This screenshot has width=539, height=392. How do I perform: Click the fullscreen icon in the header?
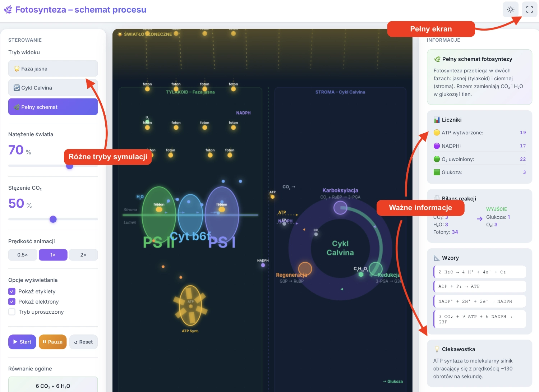[x=529, y=10]
